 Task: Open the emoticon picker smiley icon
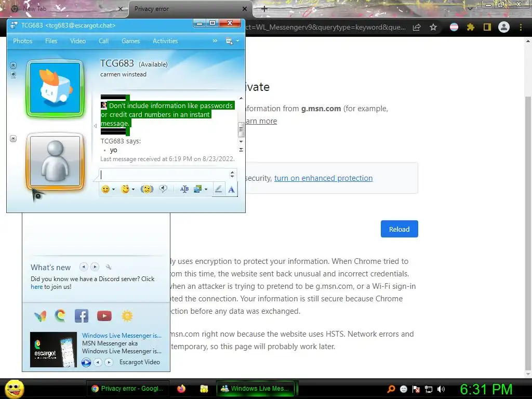pos(105,189)
